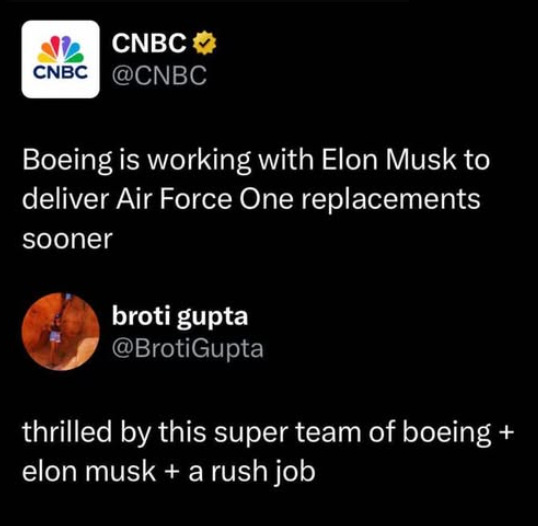The image size is (538, 526).
Task: Open broti gupta display name
Action: [180, 317]
